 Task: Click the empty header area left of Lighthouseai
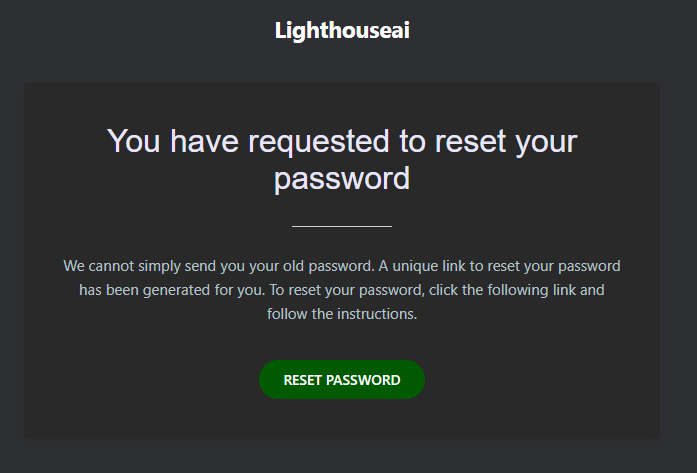[130, 31]
